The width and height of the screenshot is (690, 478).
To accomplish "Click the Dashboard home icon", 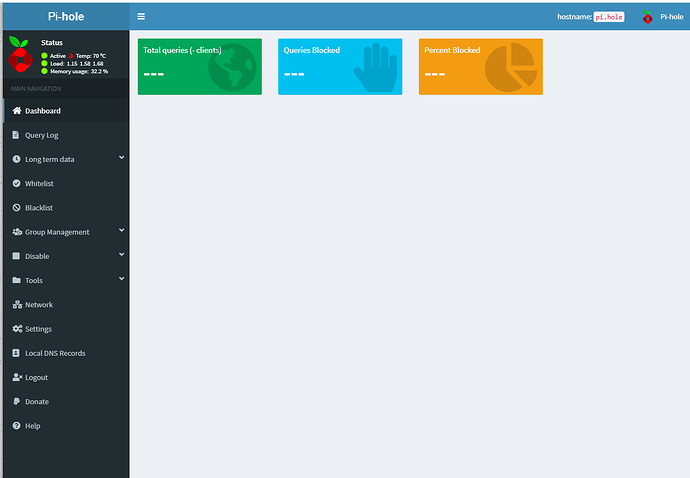I will coord(16,111).
